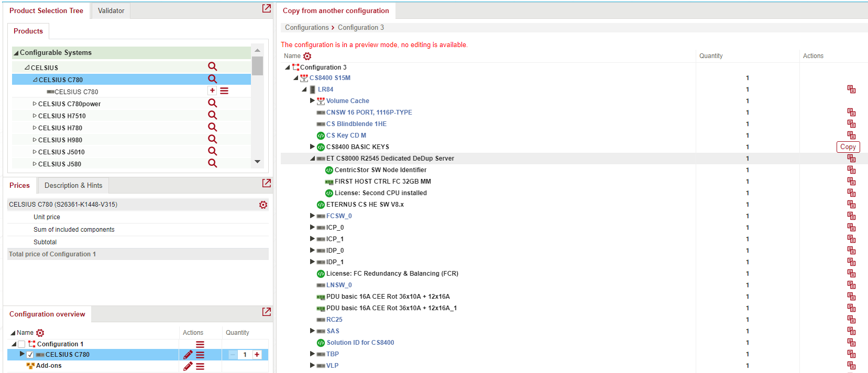
Task: Open the menu icon for Add-ons
Action: pos(200,366)
